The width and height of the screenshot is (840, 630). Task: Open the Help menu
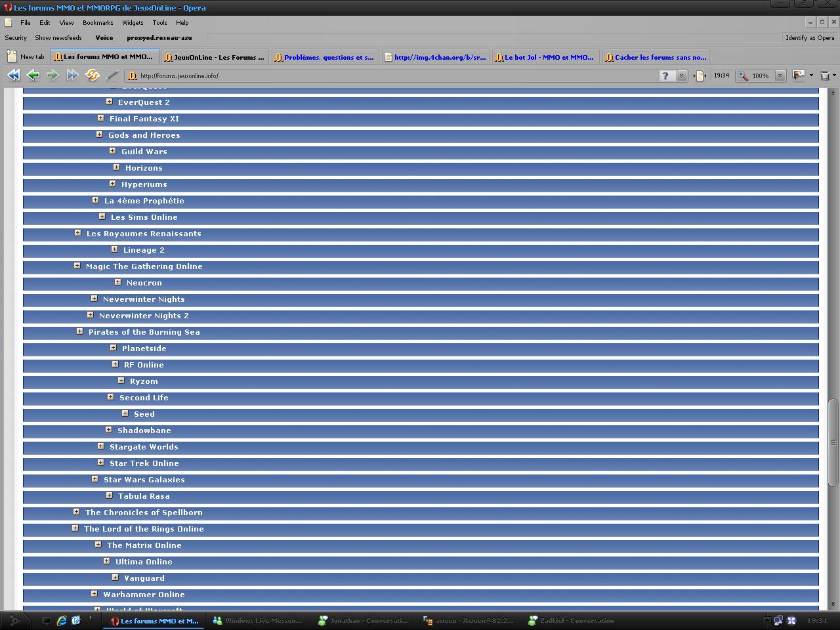182,22
